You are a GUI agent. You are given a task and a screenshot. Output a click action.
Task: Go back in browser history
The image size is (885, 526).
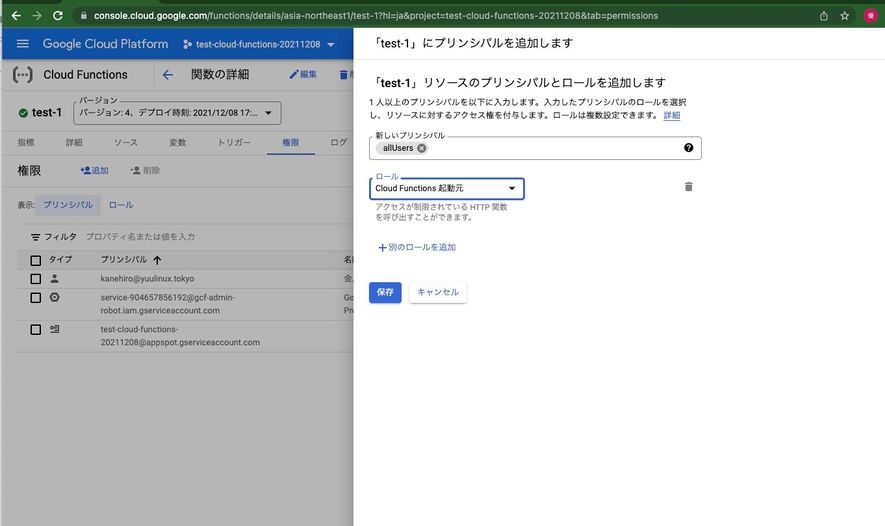16,16
